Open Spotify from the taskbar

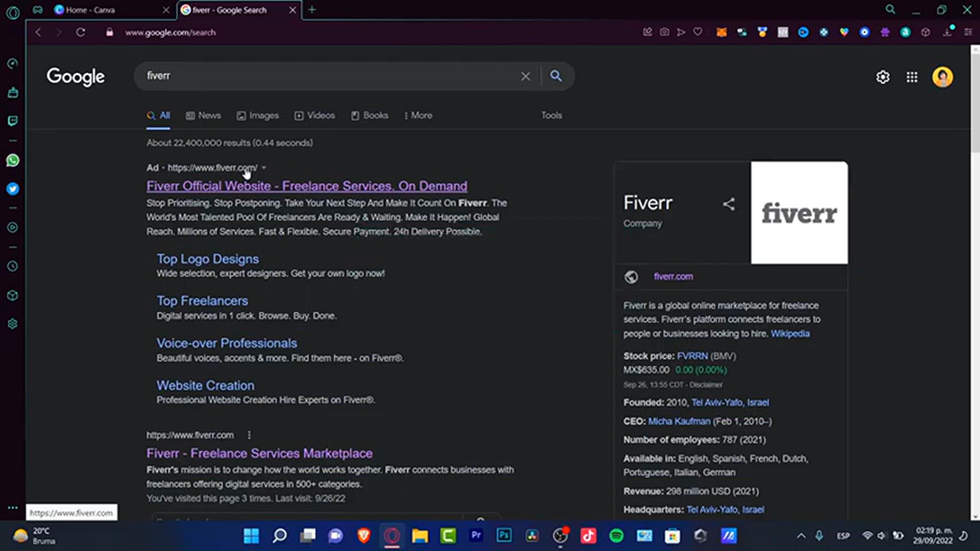616,536
